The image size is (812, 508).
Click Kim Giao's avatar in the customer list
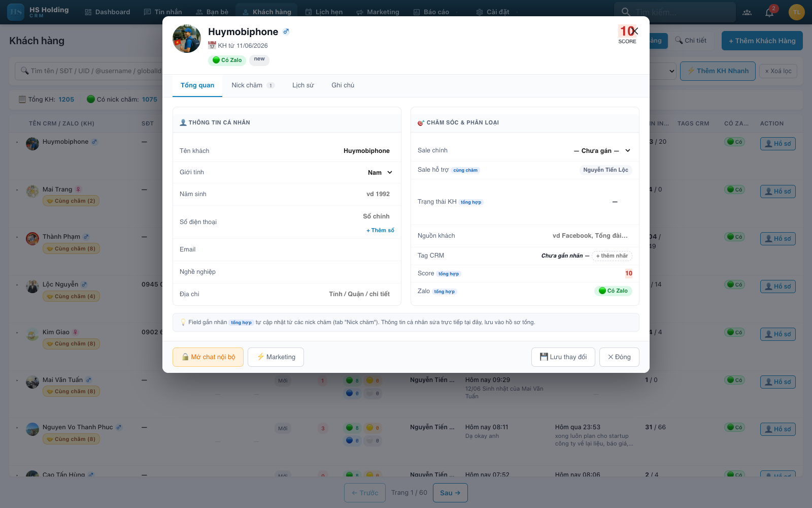(32, 334)
